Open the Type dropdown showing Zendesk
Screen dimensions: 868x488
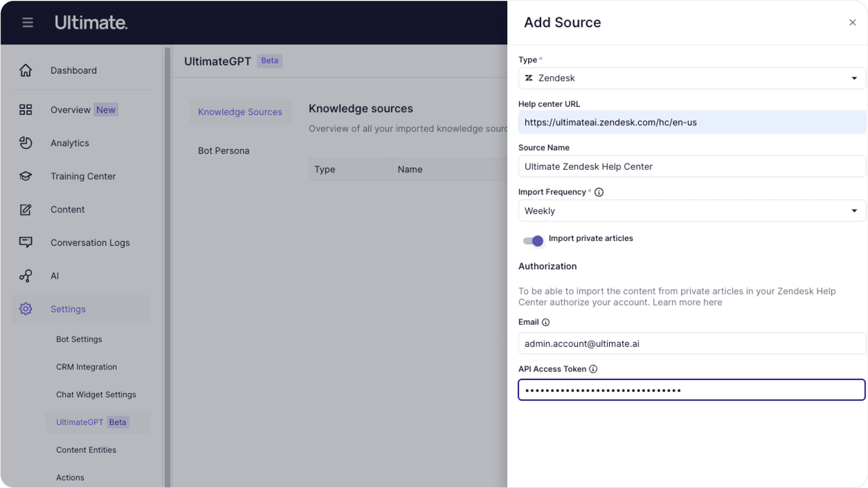pyautogui.click(x=691, y=78)
